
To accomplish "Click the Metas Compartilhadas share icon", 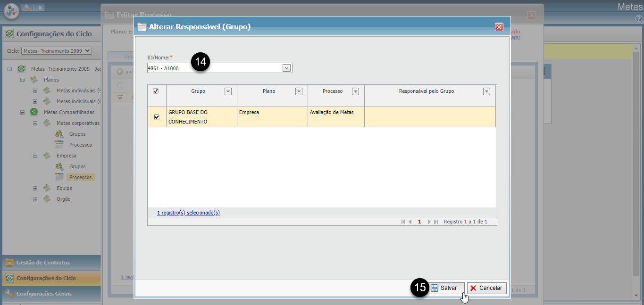I will click(x=34, y=112).
